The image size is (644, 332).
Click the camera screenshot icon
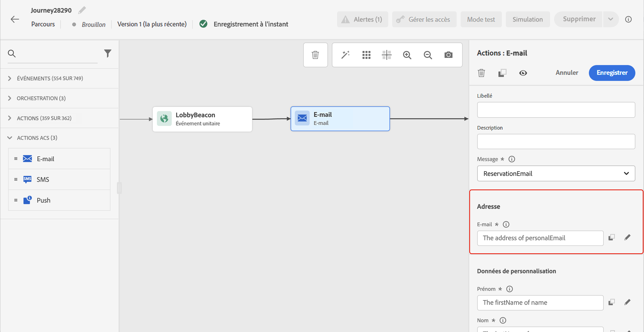click(448, 55)
